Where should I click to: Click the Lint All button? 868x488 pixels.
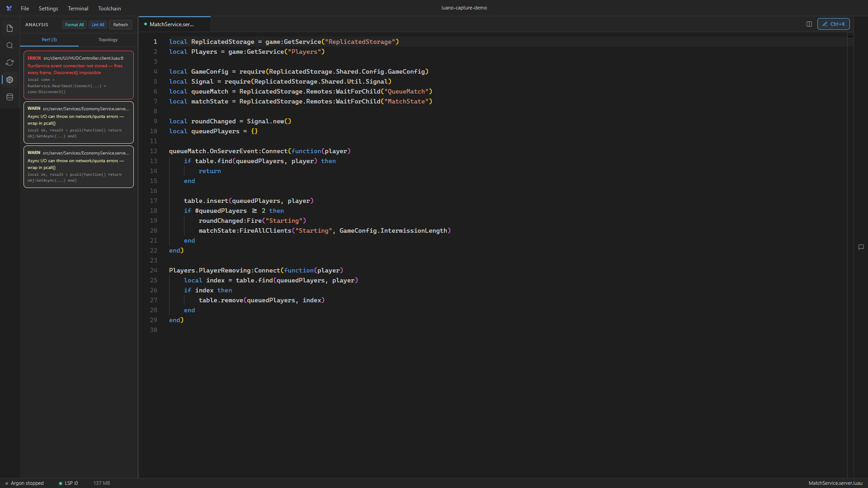click(x=98, y=25)
